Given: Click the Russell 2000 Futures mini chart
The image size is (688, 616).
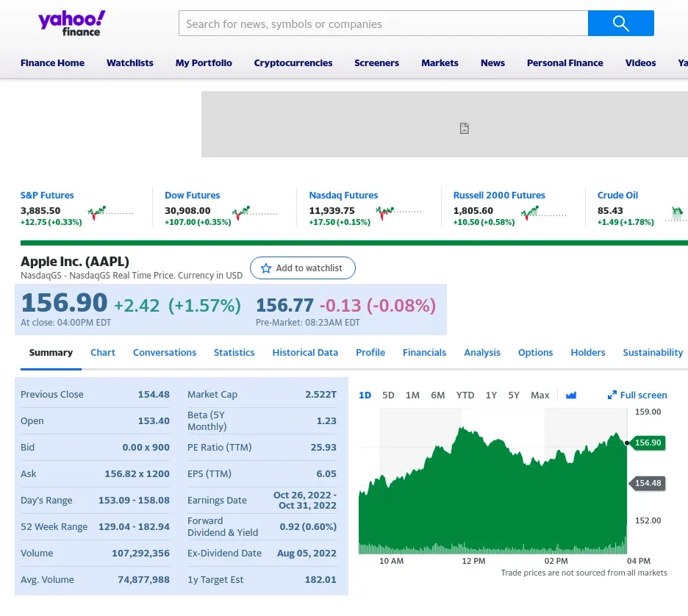Looking at the screenshot, I should pos(543,212).
